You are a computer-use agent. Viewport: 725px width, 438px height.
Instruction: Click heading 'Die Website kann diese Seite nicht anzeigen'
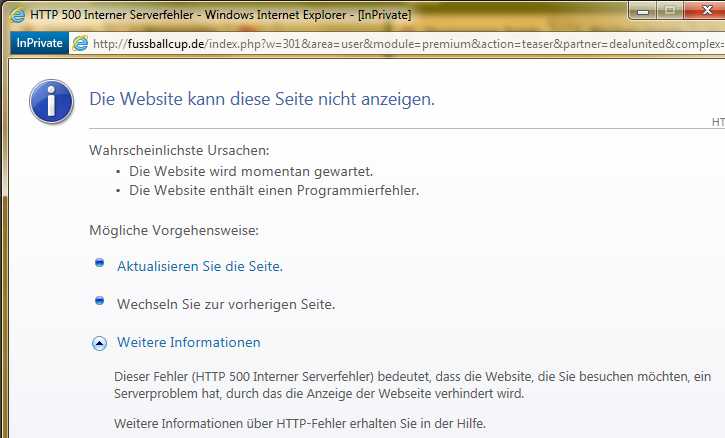pos(262,100)
